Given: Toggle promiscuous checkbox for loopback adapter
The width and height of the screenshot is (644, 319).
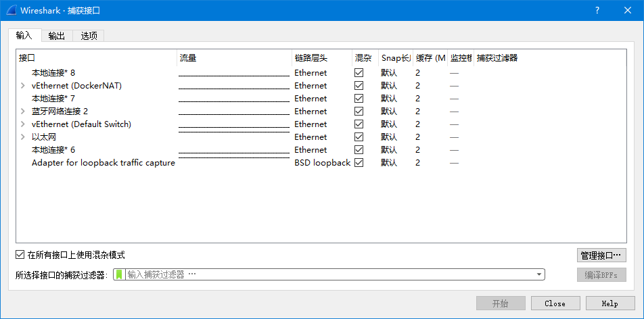Looking at the screenshot, I should pos(359,163).
